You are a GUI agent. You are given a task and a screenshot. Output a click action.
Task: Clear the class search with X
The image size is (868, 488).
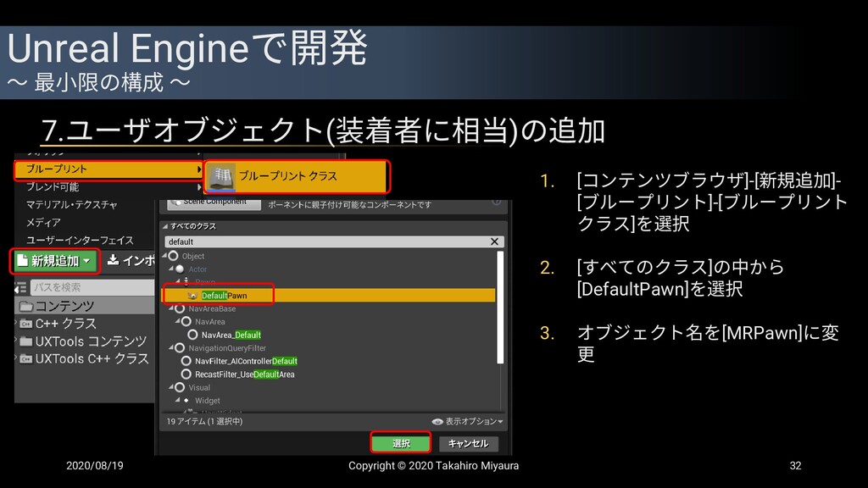click(494, 241)
